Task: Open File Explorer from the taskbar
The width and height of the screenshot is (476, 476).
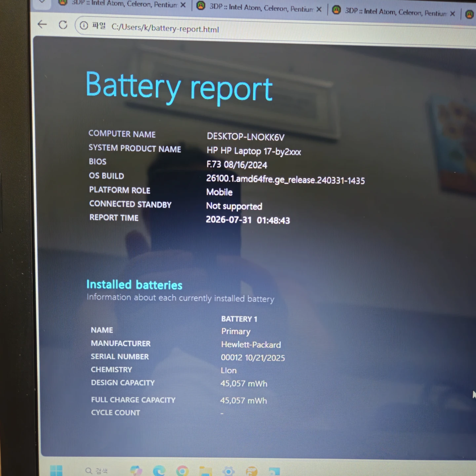Action: tap(205, 471)
